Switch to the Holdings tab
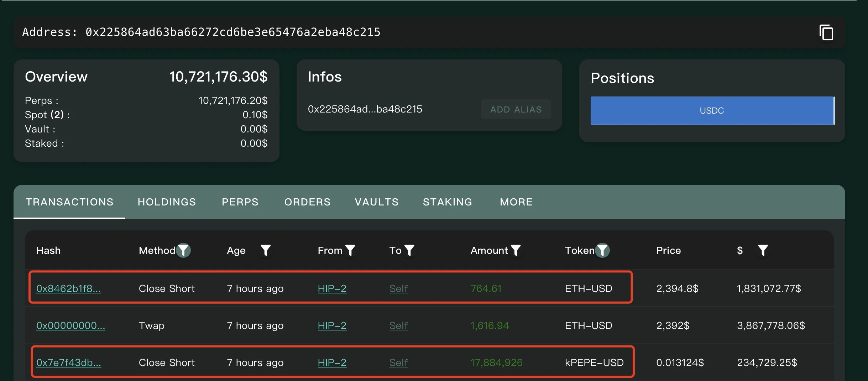The image size is (868, 381). [167, 202]
